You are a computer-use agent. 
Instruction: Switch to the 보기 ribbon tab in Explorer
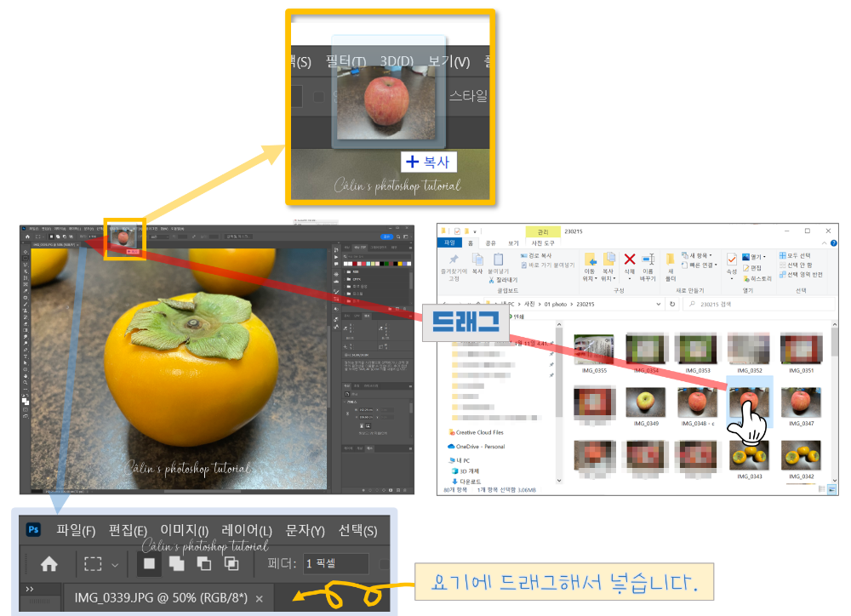[513, 242]
